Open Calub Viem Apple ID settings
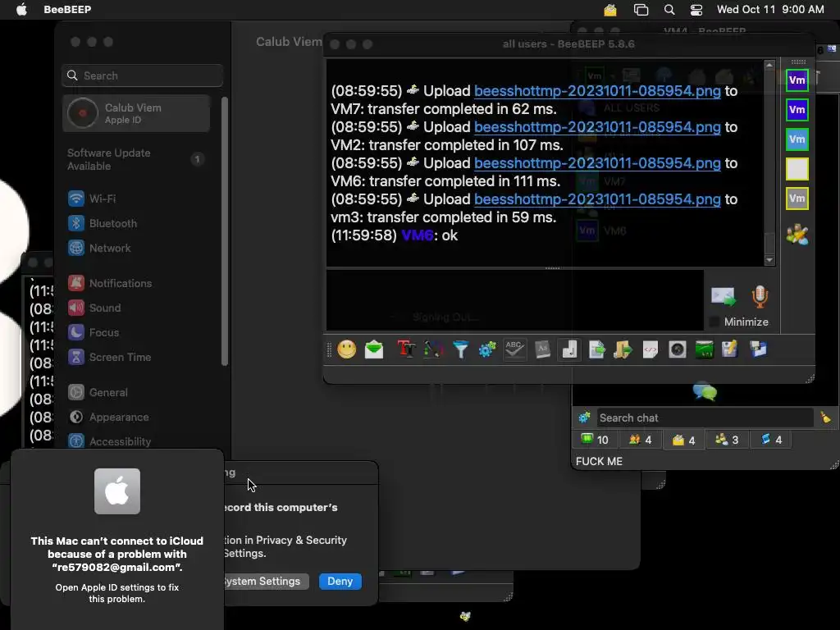This screenshot has height=630, width=840. pyautogui.click(x=136, y=113)
